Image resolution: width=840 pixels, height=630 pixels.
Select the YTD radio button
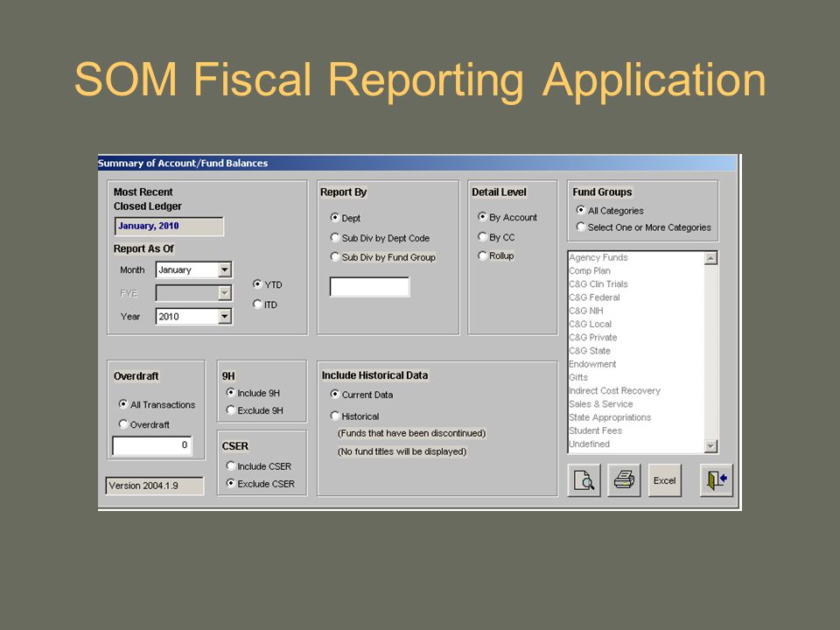pyautogui.click(x=257, y=283)
